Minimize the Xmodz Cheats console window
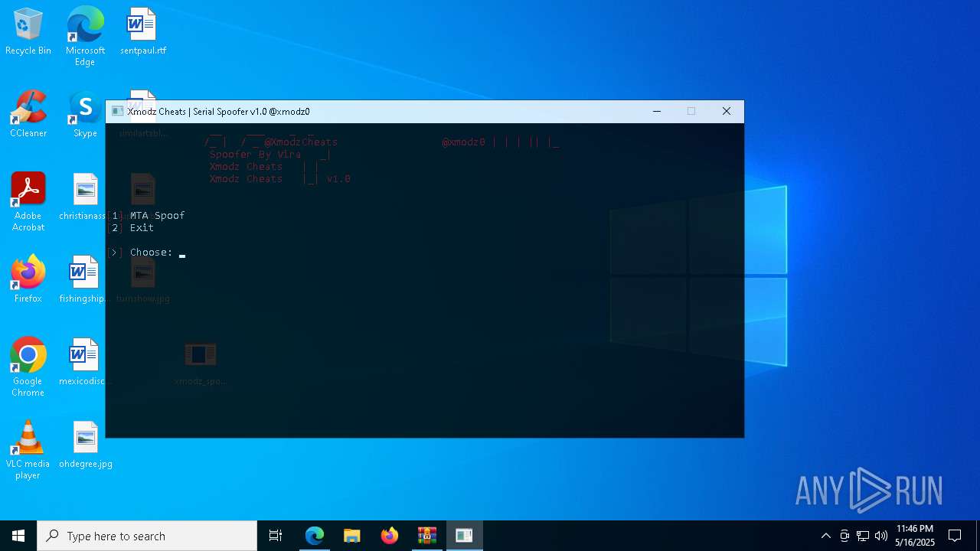Screen dimensions: 980x551 click(x=657, y=112)
